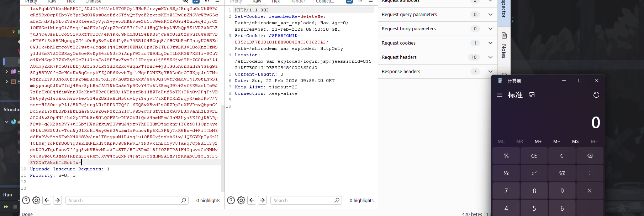
Task: Click the Run panel stop square
Action: [15, 206]
